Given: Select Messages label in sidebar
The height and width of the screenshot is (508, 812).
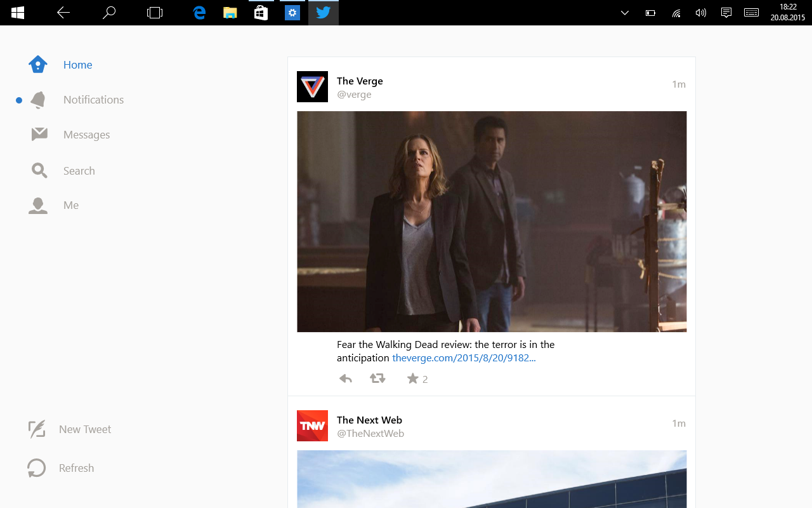Looking at the screenshot, I should [86, 135].
